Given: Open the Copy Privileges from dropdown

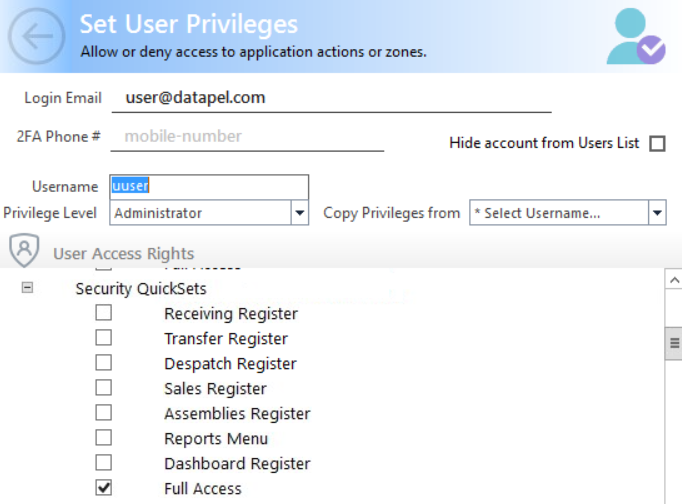Looking at the screenshot, I should pyautogui.click(x=568, y=213).
